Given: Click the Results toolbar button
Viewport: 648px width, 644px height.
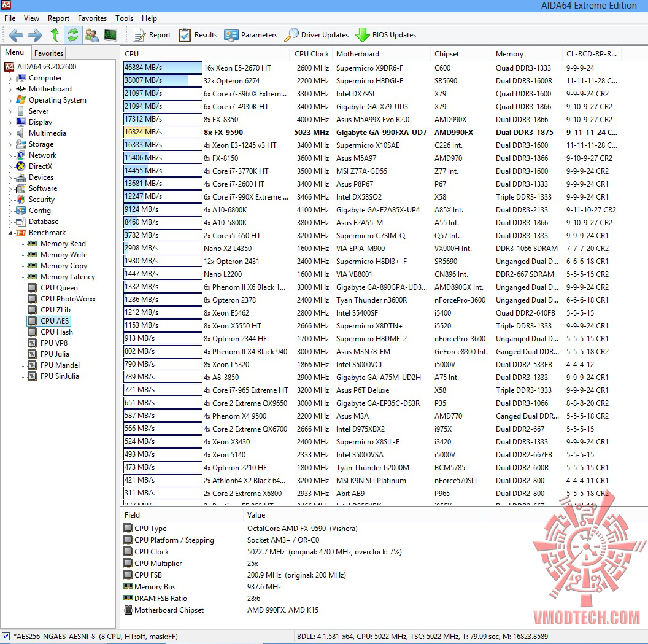Looking at the screenshot, I should pyautogui.click(x=198, y=35).
